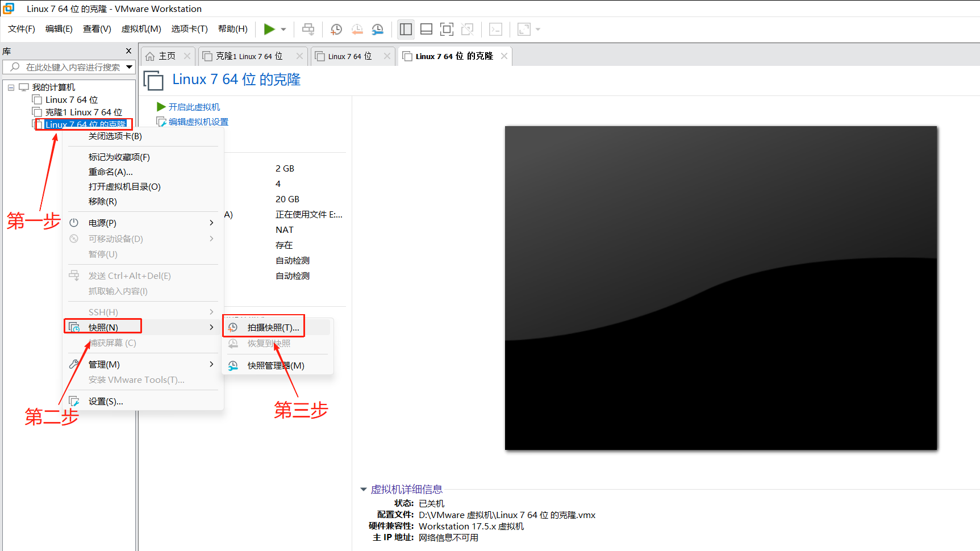This screenshot has height=551, width=980.
Task: Open 快照管理器(M) in snapshot submenu
Action: click(x=277, y=366)
